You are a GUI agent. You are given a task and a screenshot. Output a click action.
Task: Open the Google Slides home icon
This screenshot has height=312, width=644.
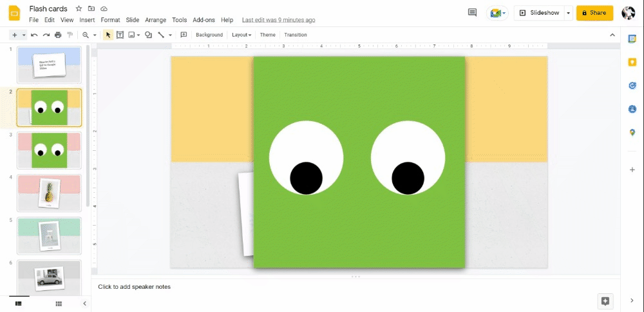coord(14,13)
